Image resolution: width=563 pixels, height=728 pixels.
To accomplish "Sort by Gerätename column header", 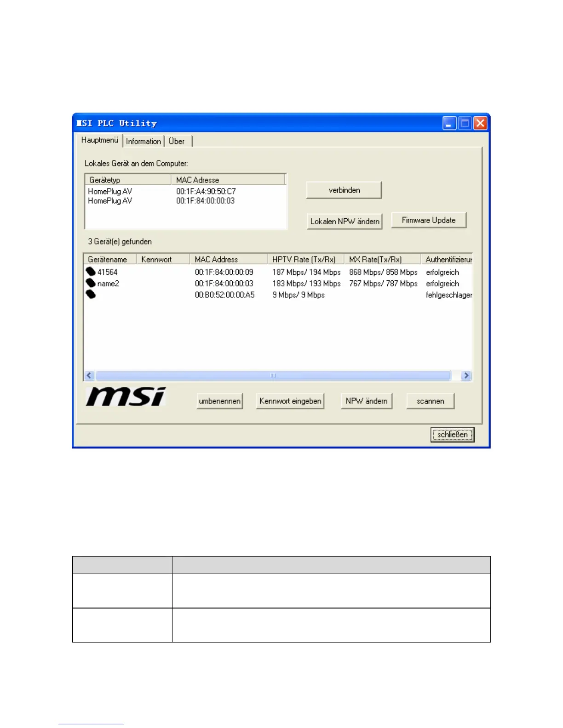I will [110, 259].
